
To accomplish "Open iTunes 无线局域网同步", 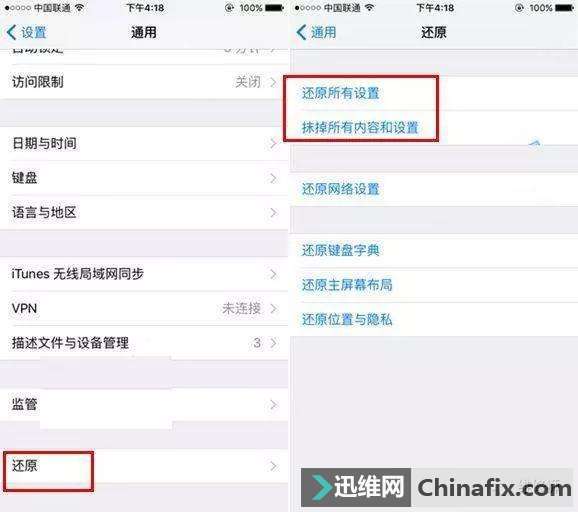I will pyautogui.click(x=144, y=274).
